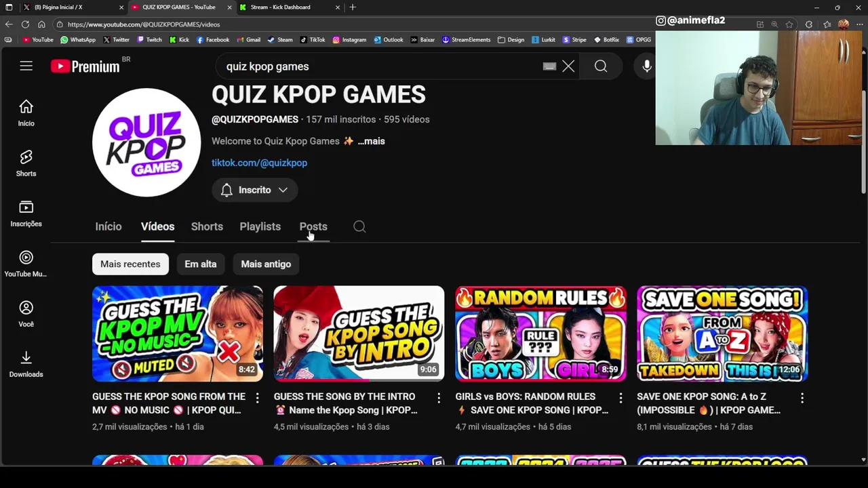Screen dimensions: 868x488
Task: Open the browser extensions puzzle icon
Action: [x=809, y=24]
